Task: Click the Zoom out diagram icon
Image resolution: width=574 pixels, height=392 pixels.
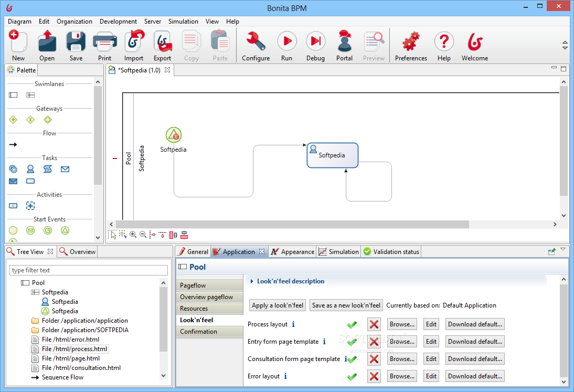Action: (x=143, y=235)
